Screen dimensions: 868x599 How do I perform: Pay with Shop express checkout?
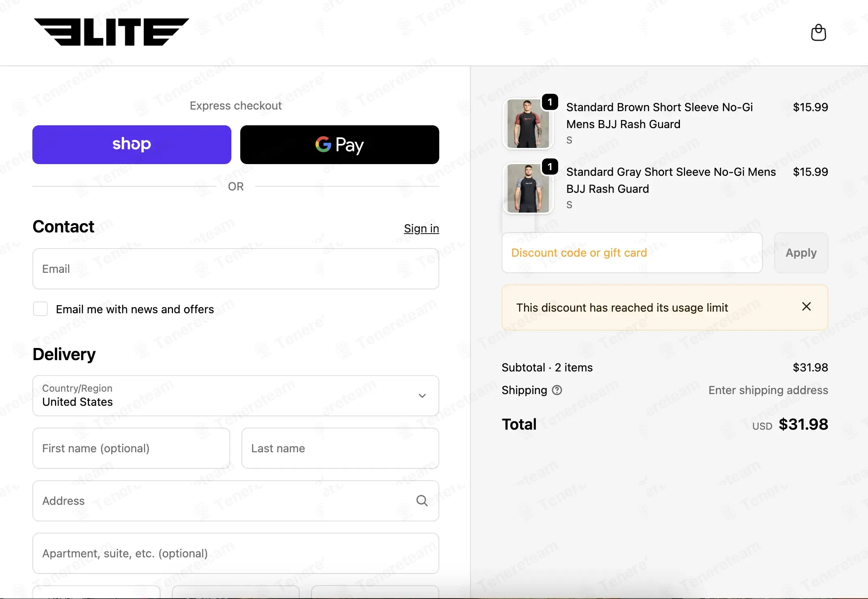click(x=132, y=145)
